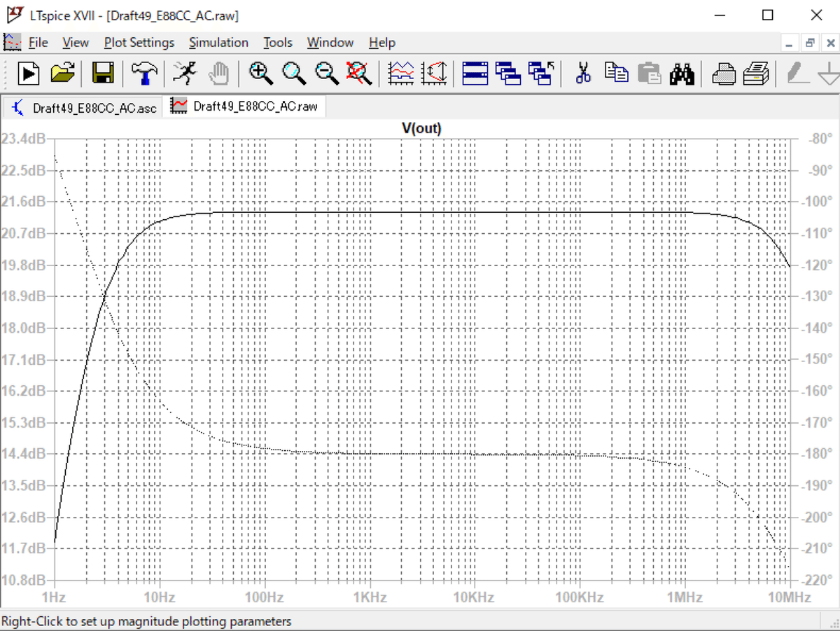This screenshot has width=840, height=631.
Task: Click the 14.4dB magnitude axis label
Action: 24,454
